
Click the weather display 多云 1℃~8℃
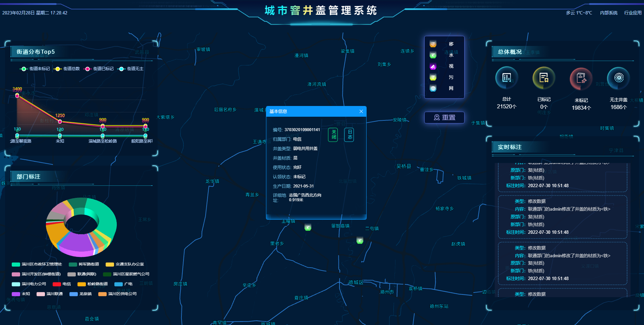[x=579, y=13]
